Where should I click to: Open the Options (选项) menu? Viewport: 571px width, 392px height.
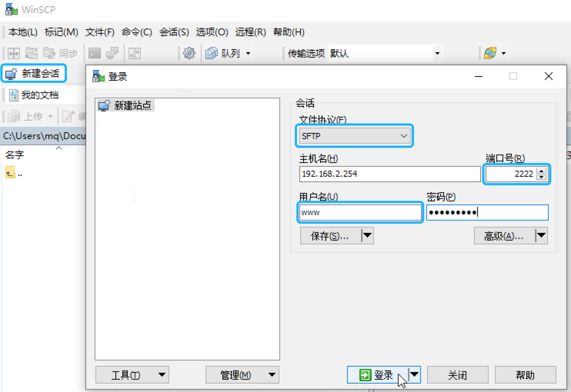(x=212, y=32)
